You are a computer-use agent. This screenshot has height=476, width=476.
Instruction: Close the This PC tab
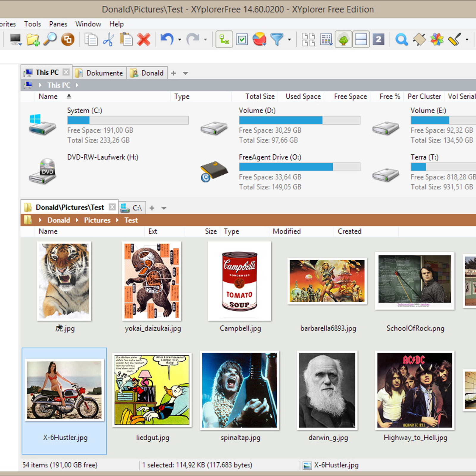66,72
